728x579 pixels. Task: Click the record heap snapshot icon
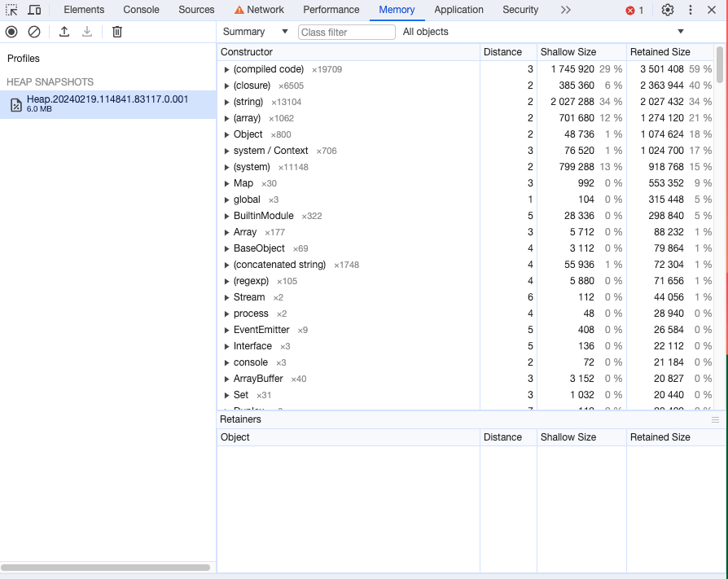coord(11,31)
